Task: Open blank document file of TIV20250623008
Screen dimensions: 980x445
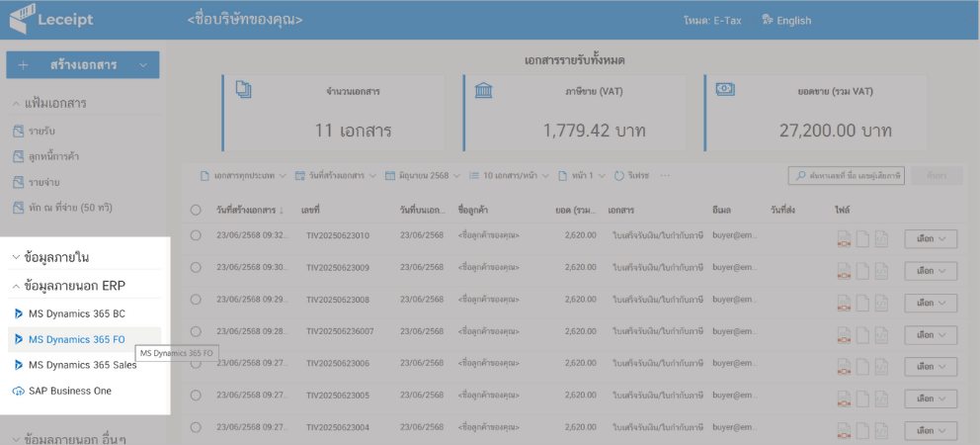Action: click(x=862, y=303)
